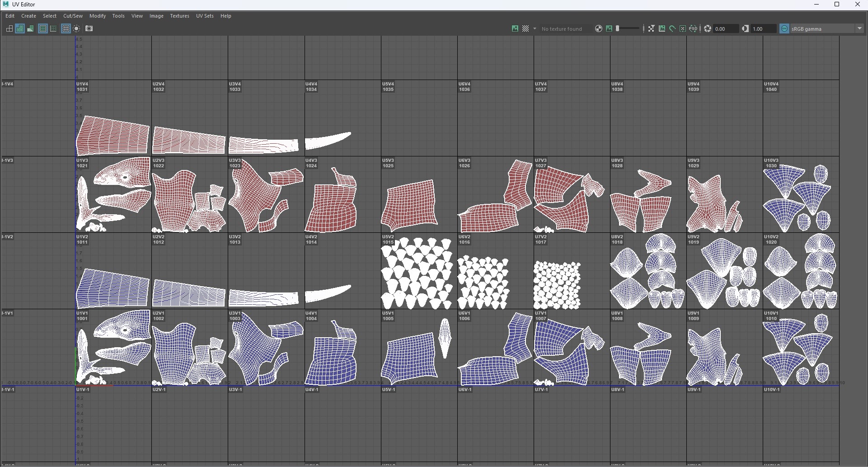
Task: Click the exposure value field
Action: pos(725,28)
